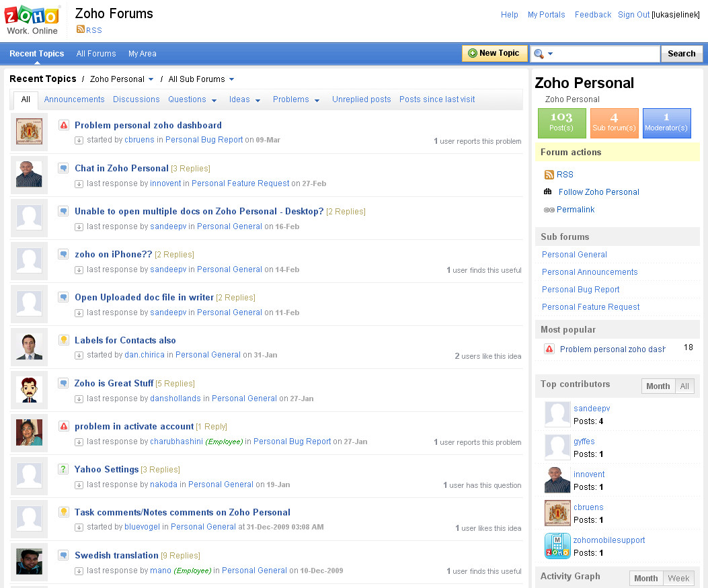The width and height of the screenshot is (708, 588).
Task: Open the All Sub Forums dropdown
Action: [232, 79]
